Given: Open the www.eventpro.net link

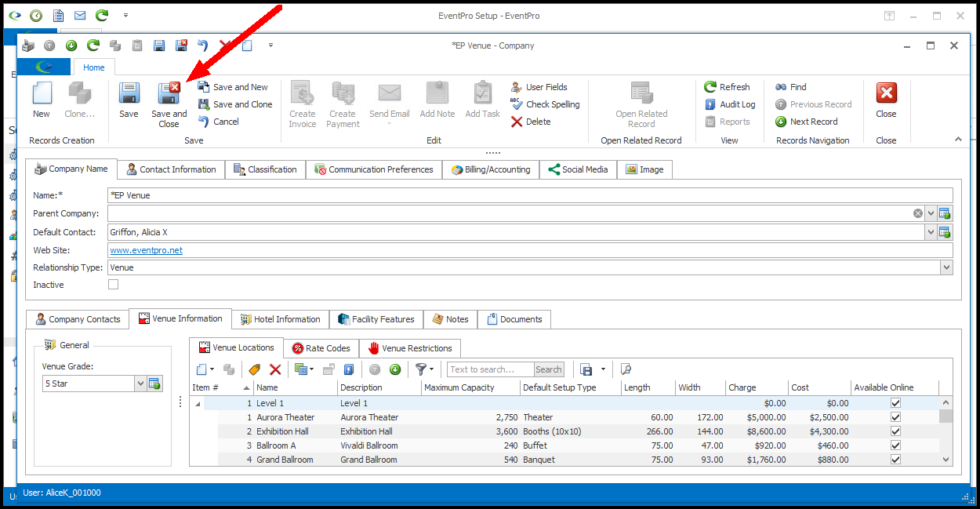Looking at the screenshot, I should click(147, 250).
